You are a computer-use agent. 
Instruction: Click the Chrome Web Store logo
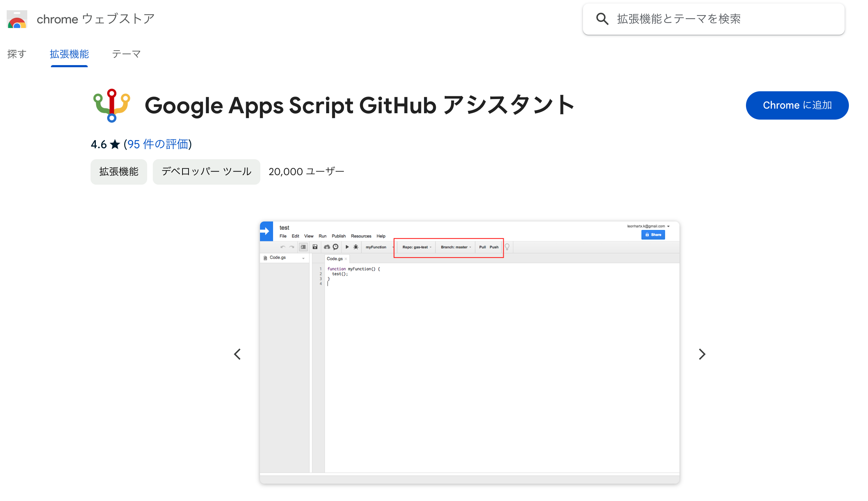pos(17,19)
